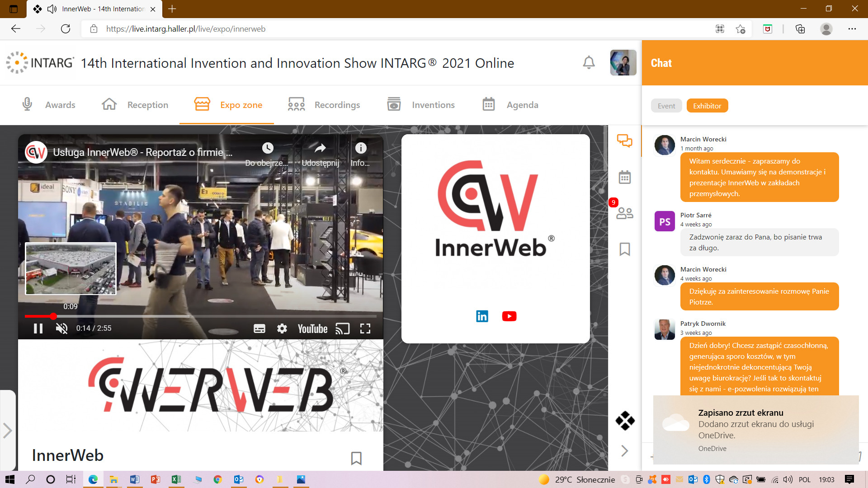This screenshot has width=868, height=488.
Task: Open video on YouTube logo
Action: 312,328
